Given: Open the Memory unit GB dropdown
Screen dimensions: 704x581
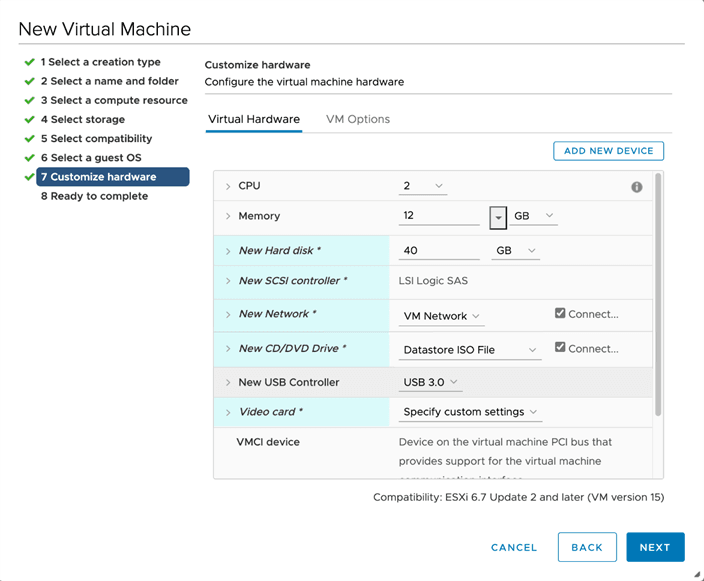Looking at the screenshot, I should [x=533, y=217].
